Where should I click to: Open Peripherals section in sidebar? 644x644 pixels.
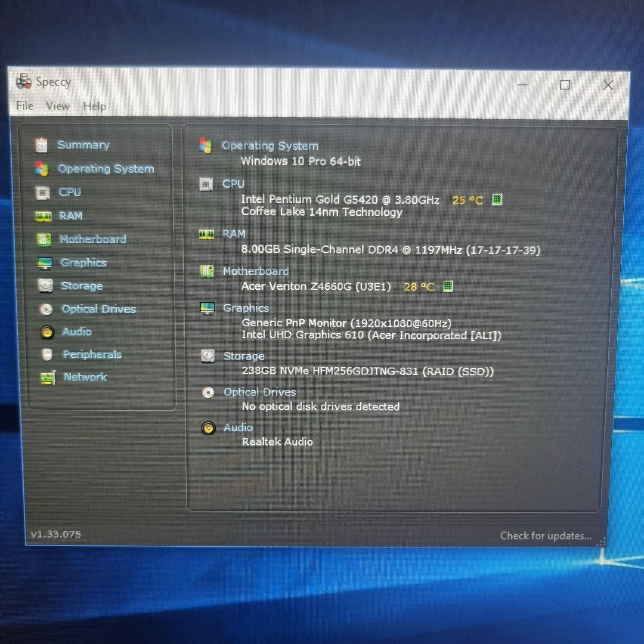(x=93, y=354)
